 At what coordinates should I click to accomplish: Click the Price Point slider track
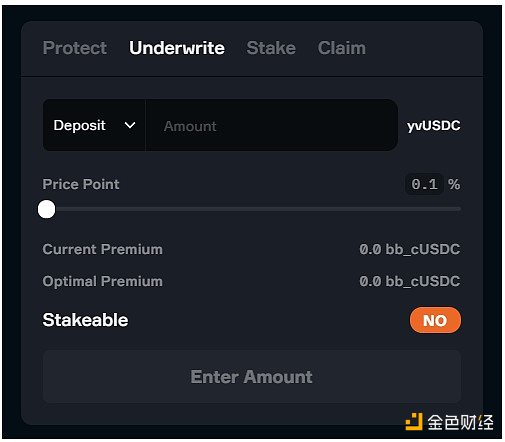pyautogui.click(x=252, y=209)
